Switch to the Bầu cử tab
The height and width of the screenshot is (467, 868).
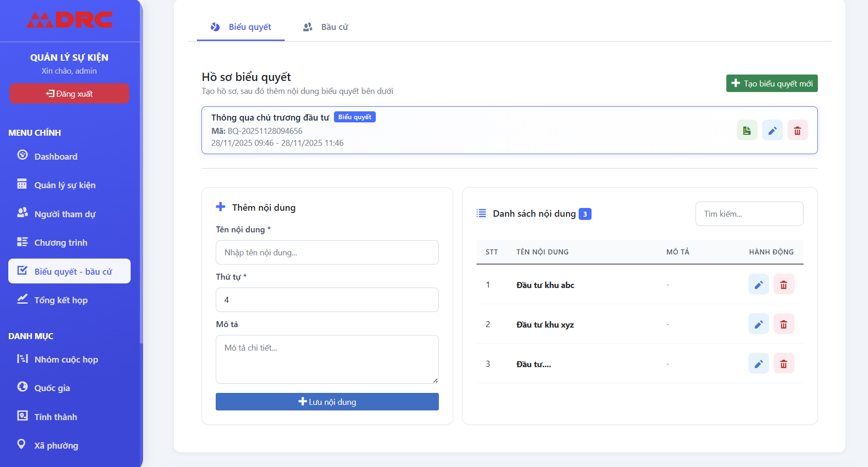(x=326, y=27)
